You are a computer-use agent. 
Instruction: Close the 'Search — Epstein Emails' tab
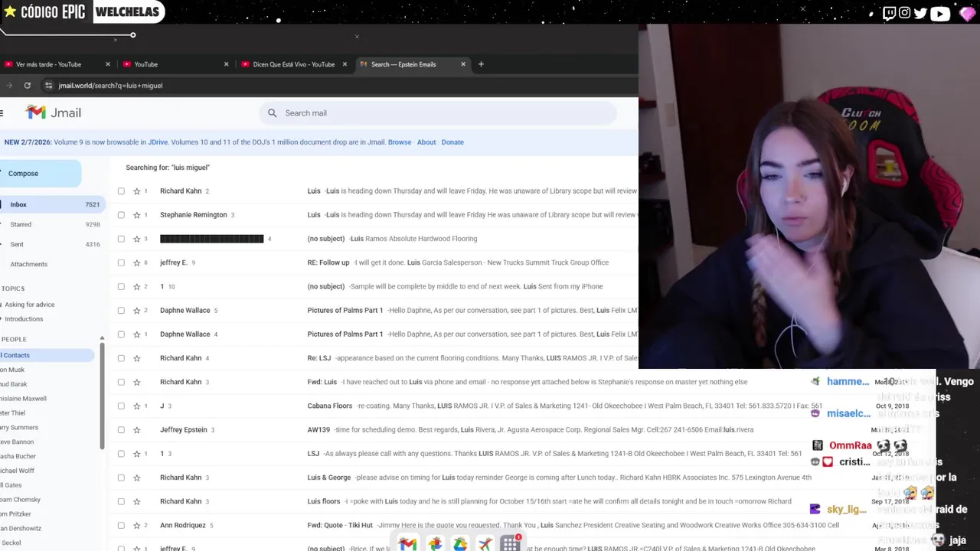click(x=463, y=64)
